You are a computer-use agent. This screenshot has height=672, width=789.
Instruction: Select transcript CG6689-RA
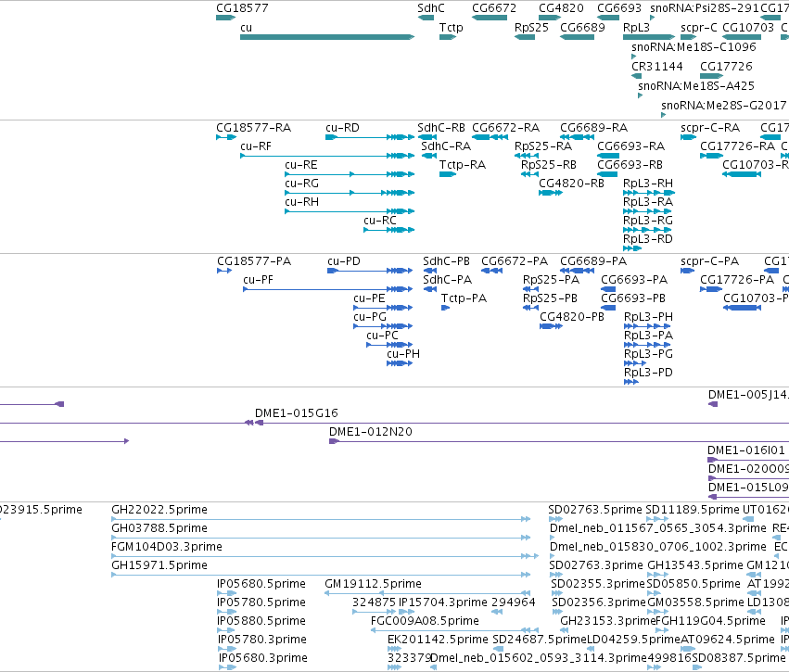click(578, 137)
